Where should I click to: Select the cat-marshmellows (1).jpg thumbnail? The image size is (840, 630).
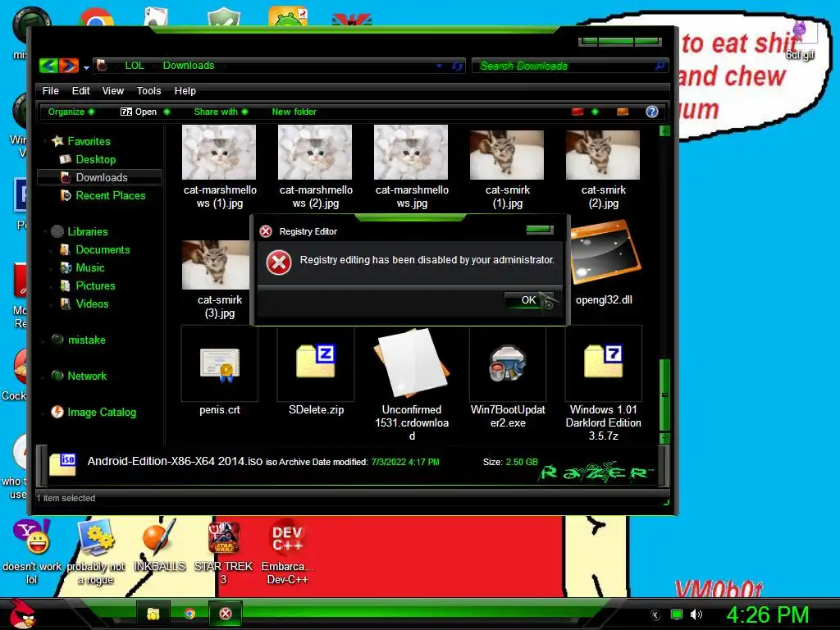coord(219,152)
